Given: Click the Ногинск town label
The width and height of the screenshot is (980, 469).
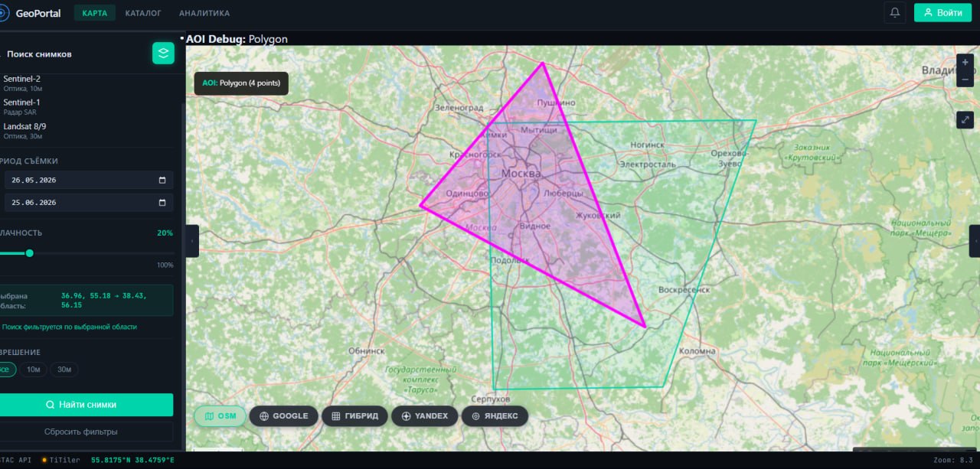Looking at the screenshot, I should [x=648, y=145].
